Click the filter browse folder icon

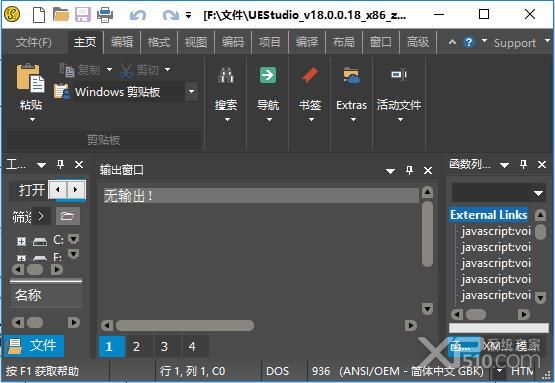67,216
